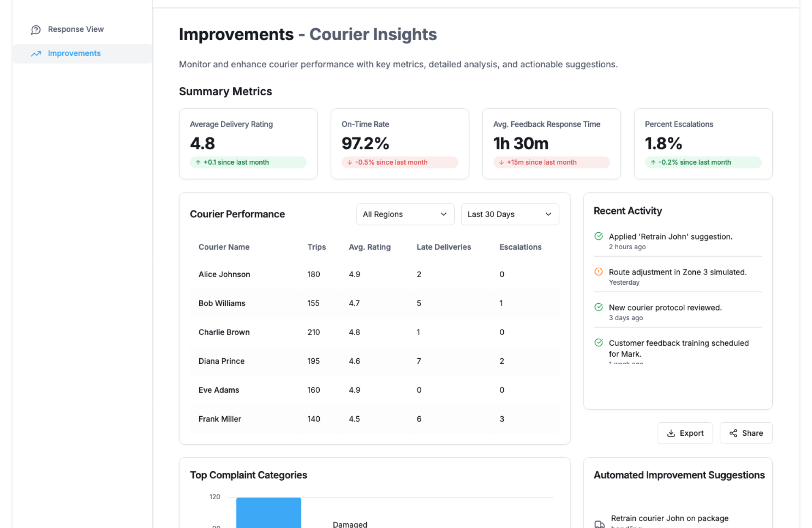Click the check icon beside Customer feedback training
Viewport: 812px width, 528px height.
[x=598, y=343]
